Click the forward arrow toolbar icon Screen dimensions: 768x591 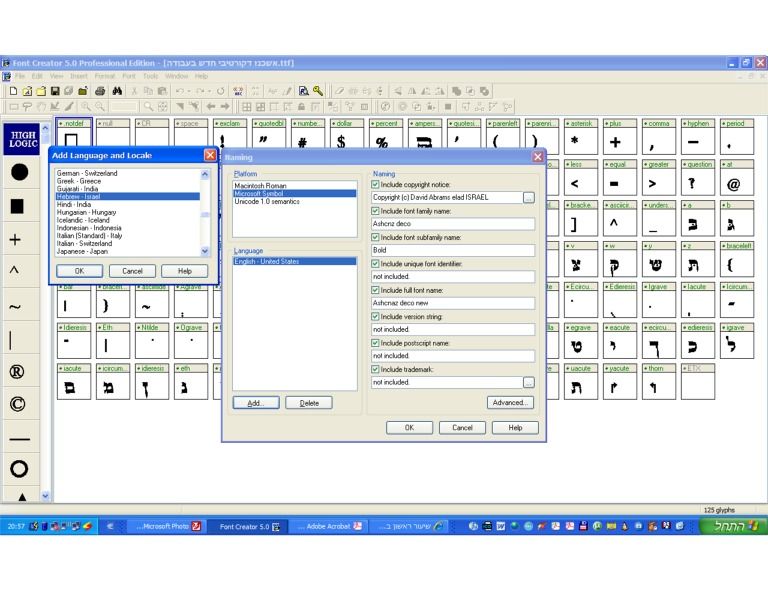pos(225,106)
